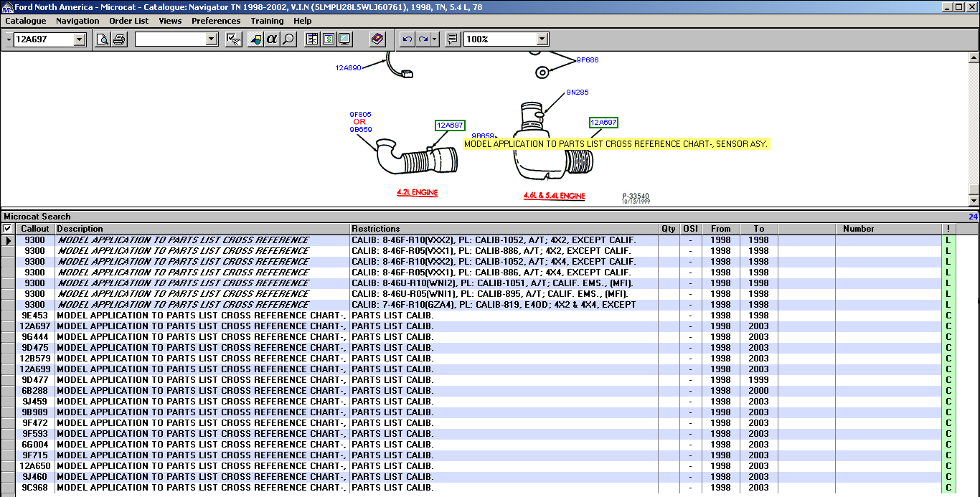Open the Catalogue menu
This screenshot has width=980, height=497.
pyautogui.click(x=26, y=21)
